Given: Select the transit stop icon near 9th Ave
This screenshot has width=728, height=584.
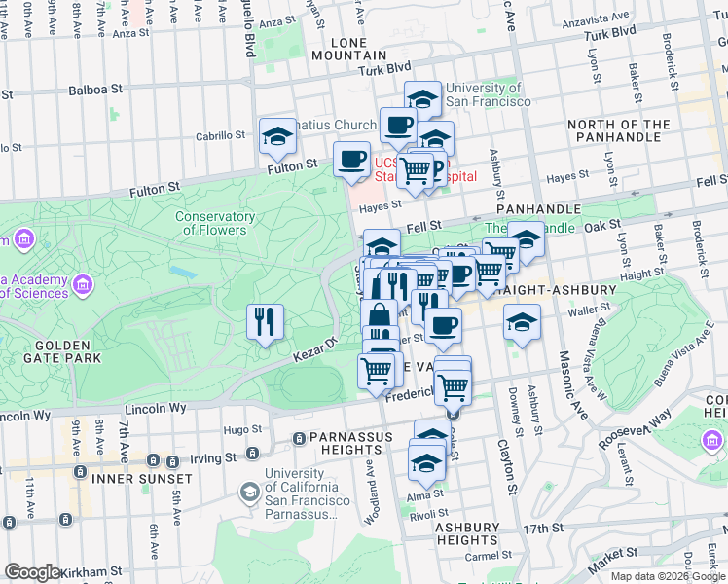Looking at the screenshot, I should pos(81,472).
